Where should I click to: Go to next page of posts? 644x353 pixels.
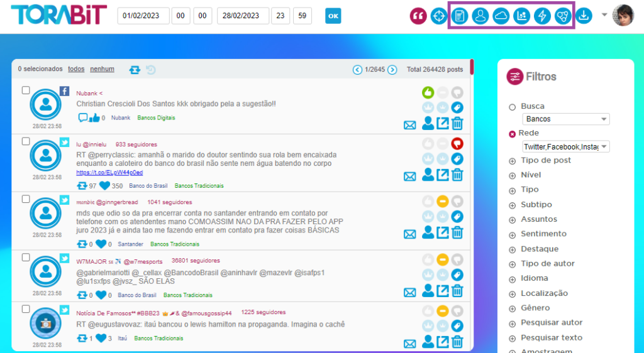coord(392,70)
